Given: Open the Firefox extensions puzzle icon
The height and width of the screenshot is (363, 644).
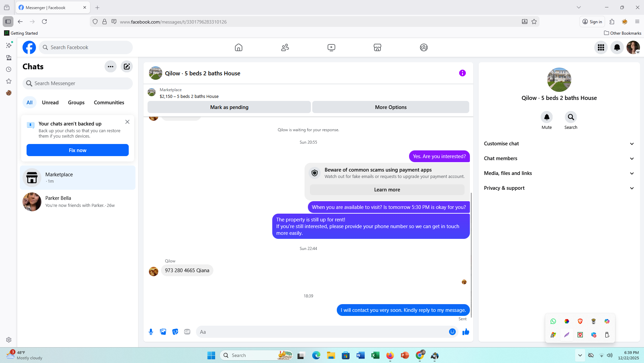Looking at the screenshot, I should point(612,22).
